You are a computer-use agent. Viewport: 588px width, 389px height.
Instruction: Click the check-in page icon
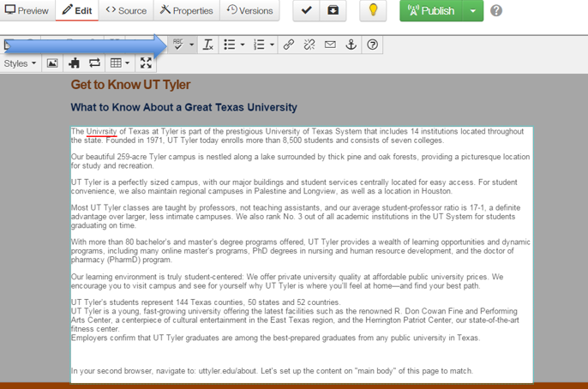coord(333,10)
